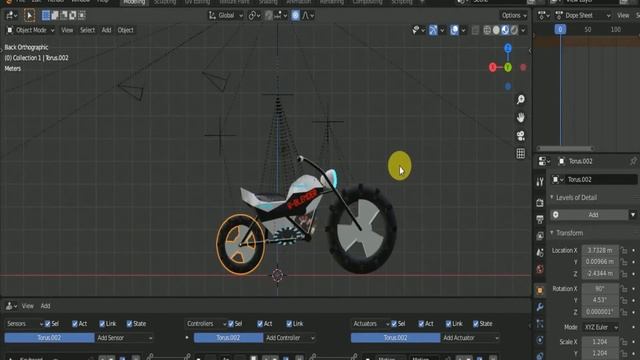Screen dimensions: 640x360
Task: Open the Global transform orientation dropdown
Action: pyautogui.click(x=226, y=16)
